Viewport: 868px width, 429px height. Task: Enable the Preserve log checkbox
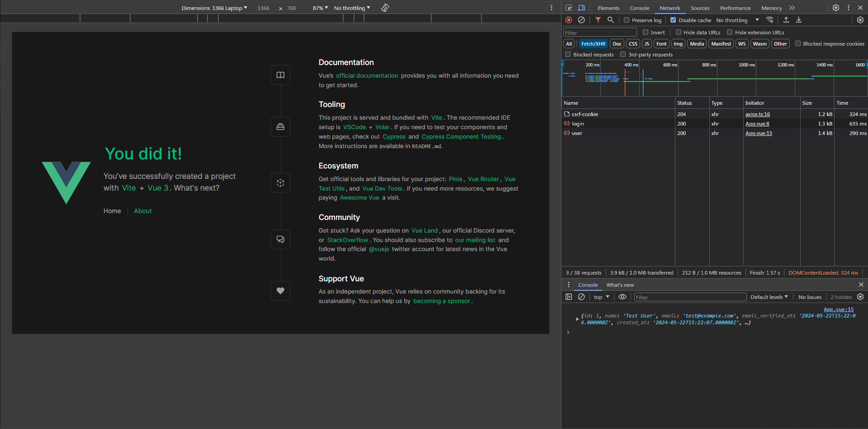pyautogui.click(x=627, y=20)
